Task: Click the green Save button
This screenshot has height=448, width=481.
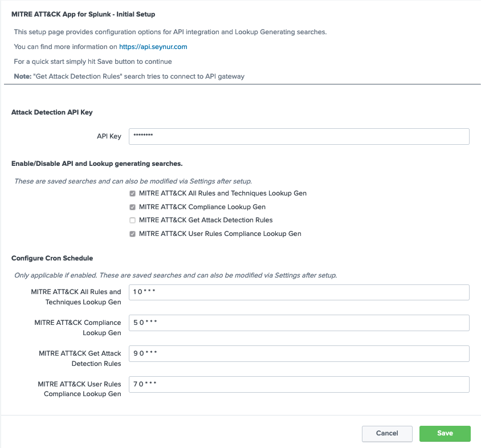Action: point(445,434)
